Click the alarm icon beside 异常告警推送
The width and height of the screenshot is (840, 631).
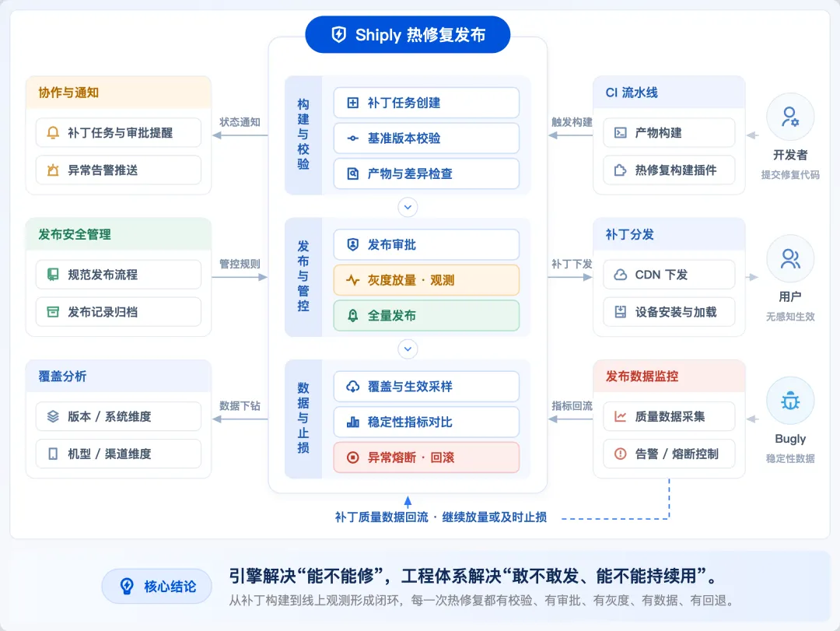click(53, 170)
